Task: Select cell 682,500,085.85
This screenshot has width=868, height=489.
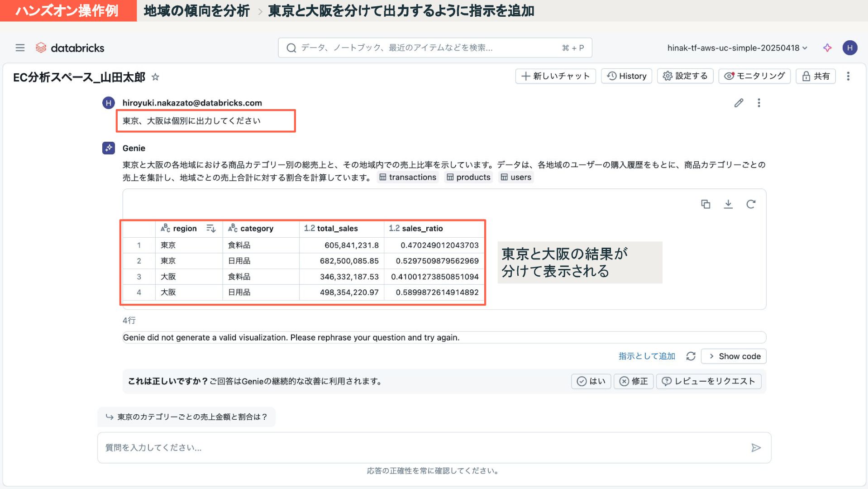Action: pyautogui.click(x=341, y=261)
